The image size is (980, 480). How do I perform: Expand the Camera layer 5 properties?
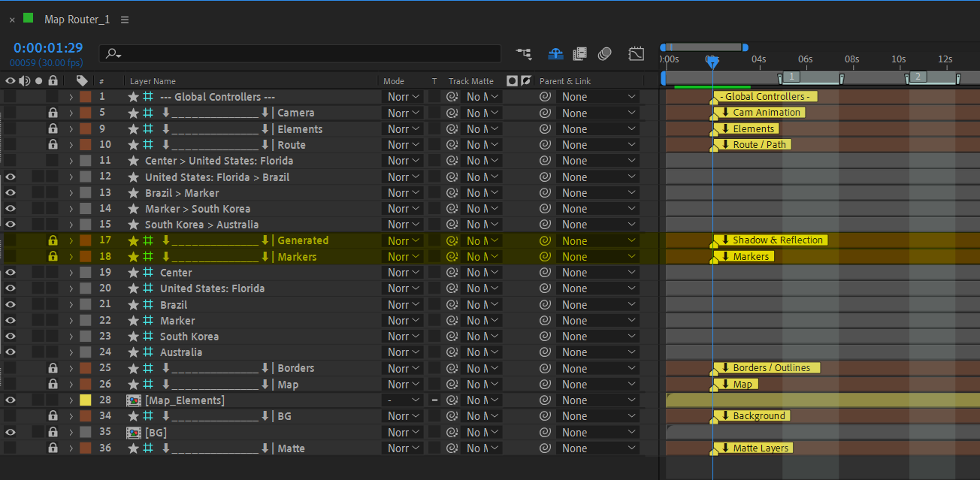(71, 113)
